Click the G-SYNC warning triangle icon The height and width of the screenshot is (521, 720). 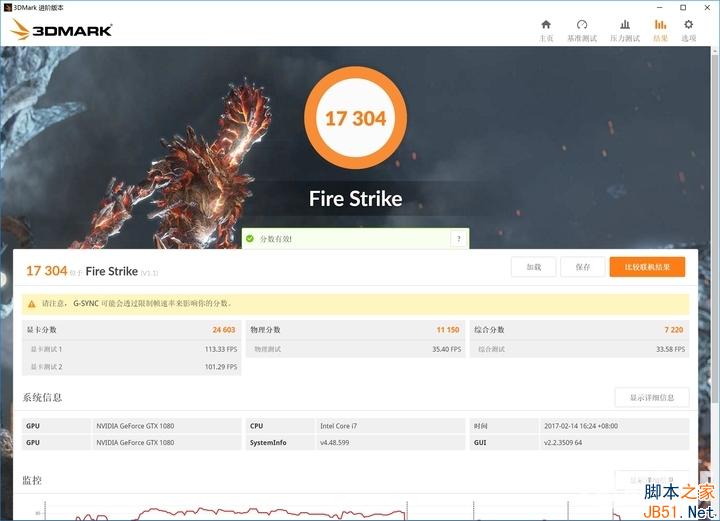(x=32, y=304)
